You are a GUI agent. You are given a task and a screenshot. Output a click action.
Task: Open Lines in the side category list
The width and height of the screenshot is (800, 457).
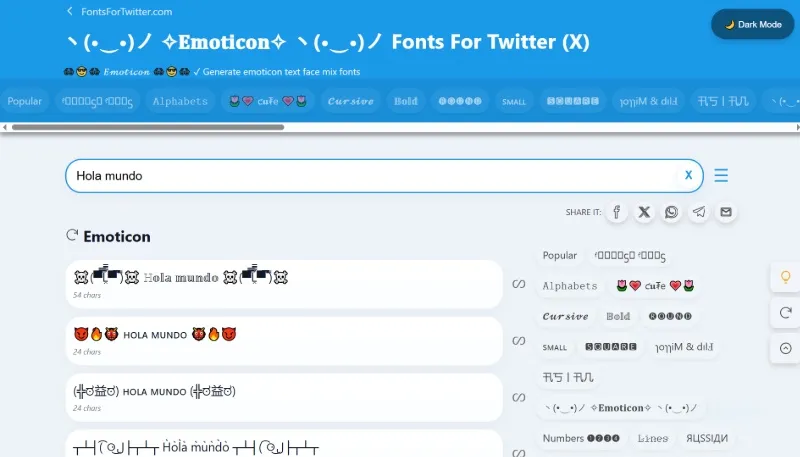point(653,438)
